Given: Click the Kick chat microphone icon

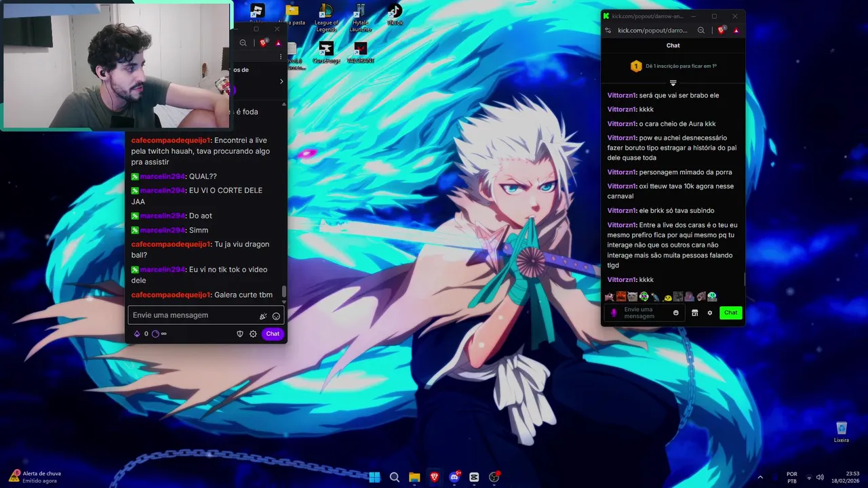Looking at the screenshot, I should 614,312.
